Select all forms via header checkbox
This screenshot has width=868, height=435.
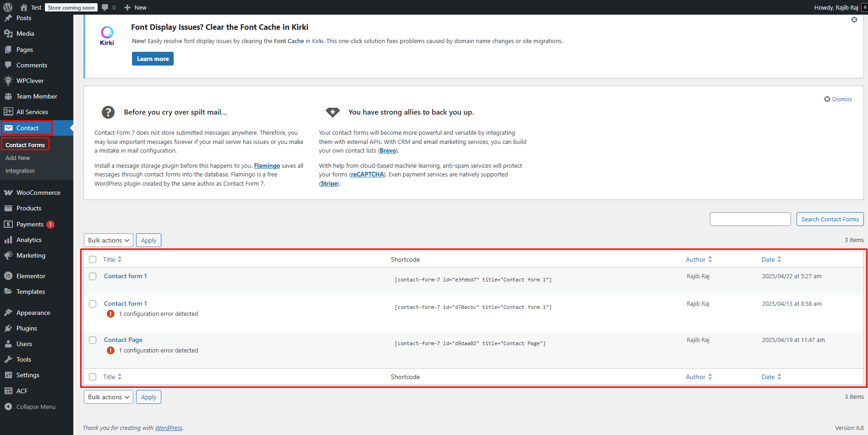coord(93,259)
